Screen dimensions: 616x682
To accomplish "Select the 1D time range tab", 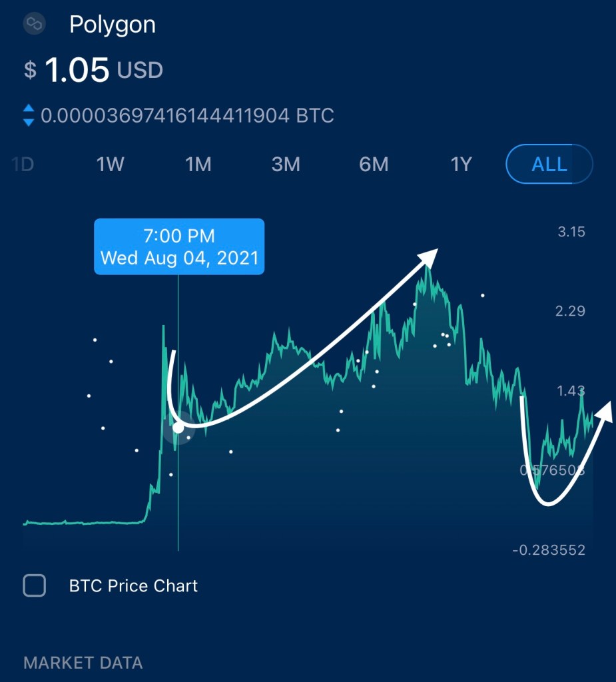I will (x=23, y=164).
